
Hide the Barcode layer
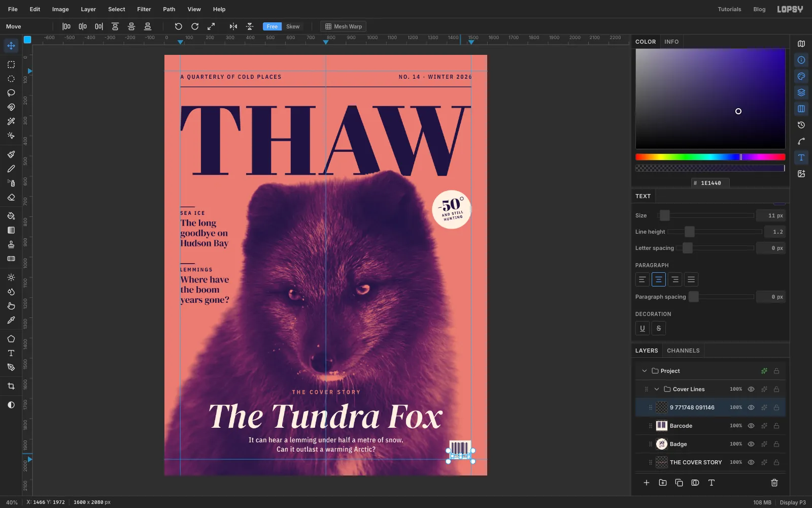(751, 426)
